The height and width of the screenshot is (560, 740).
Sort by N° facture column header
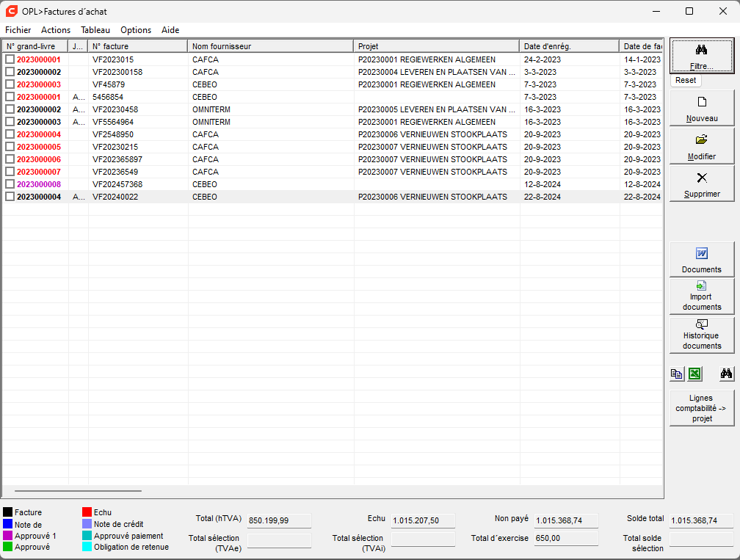tap(138, 46)
